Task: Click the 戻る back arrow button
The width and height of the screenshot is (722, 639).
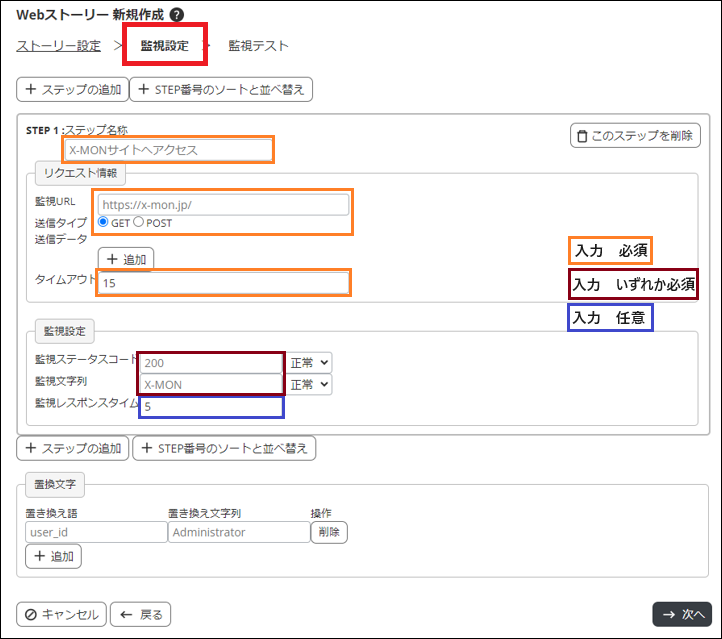Action: coord(140,614)
